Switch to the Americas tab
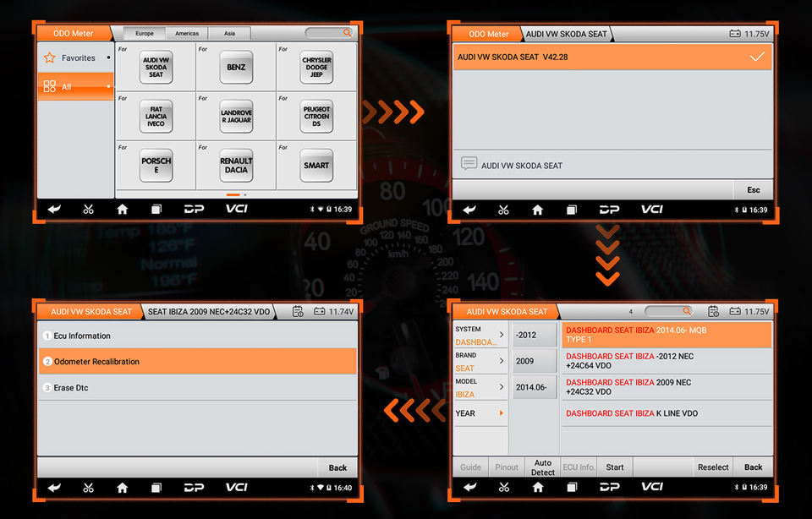Viewport: 812px width, 519px height. [187, 34]
